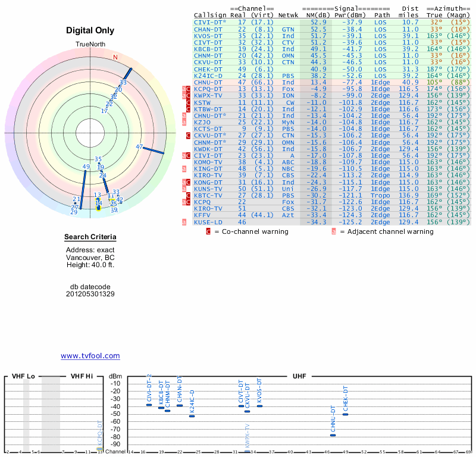Click the CIVI-DT-2 signal bar in the UHF chart
476x457 pixels.
149,405
